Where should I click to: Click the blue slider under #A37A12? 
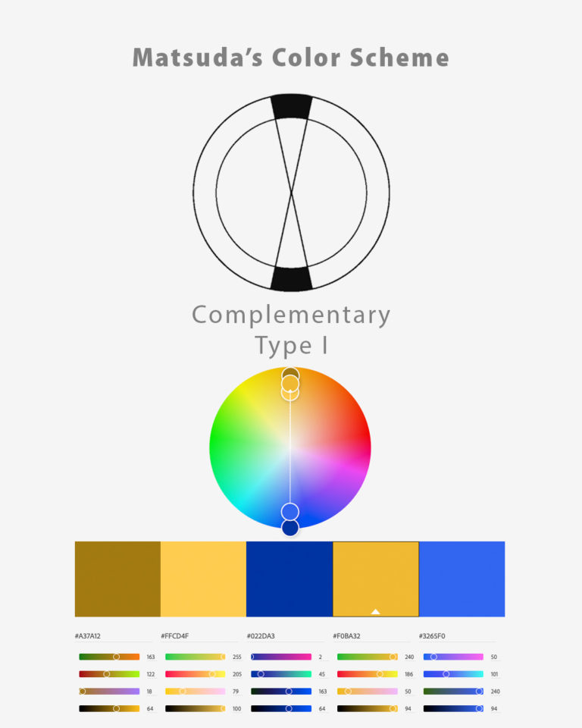point(109,692)
